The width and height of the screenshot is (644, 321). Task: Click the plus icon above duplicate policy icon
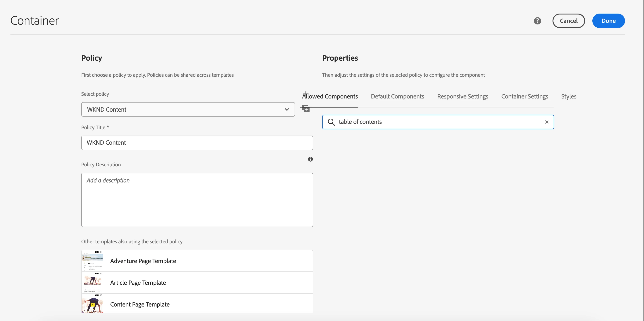pos(305,94)
